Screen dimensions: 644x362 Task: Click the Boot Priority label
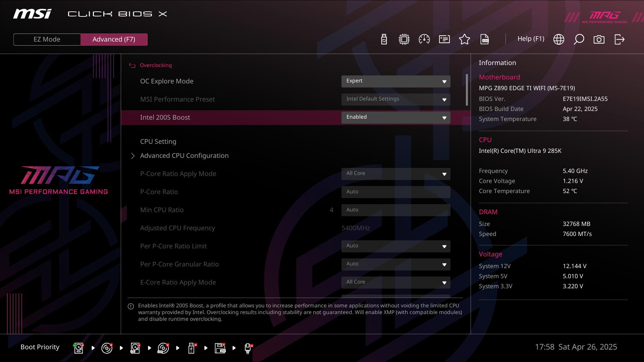40,347
